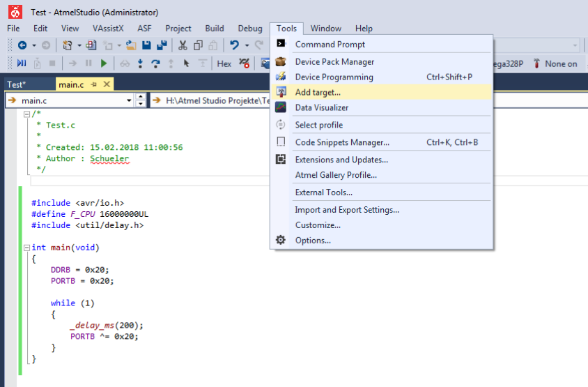This screenshot has width=588, height=387.
Task: Toggle Hex display mode
Action: (224, 63)
